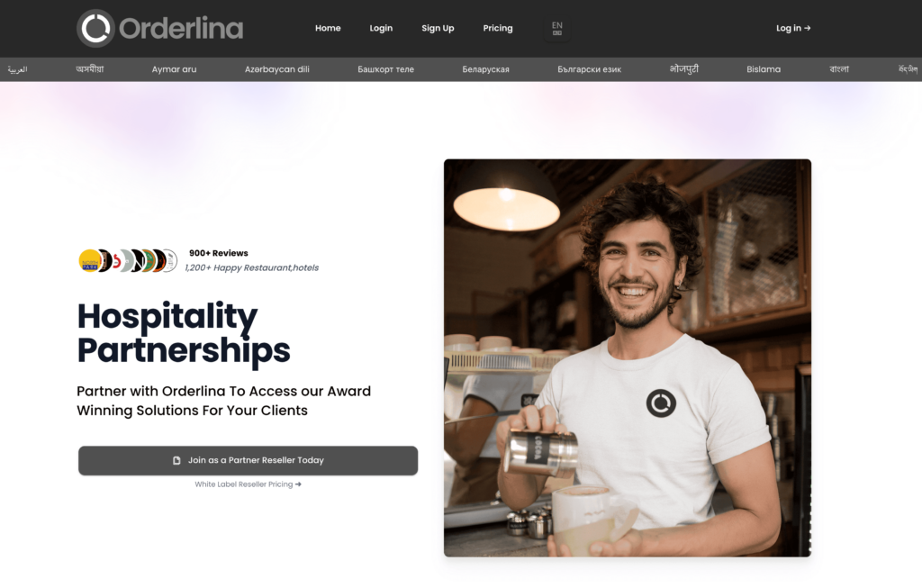The height and width of the screenshot is (588, 922).
Task: Click the barista hero photo
Action: (628, 357)
